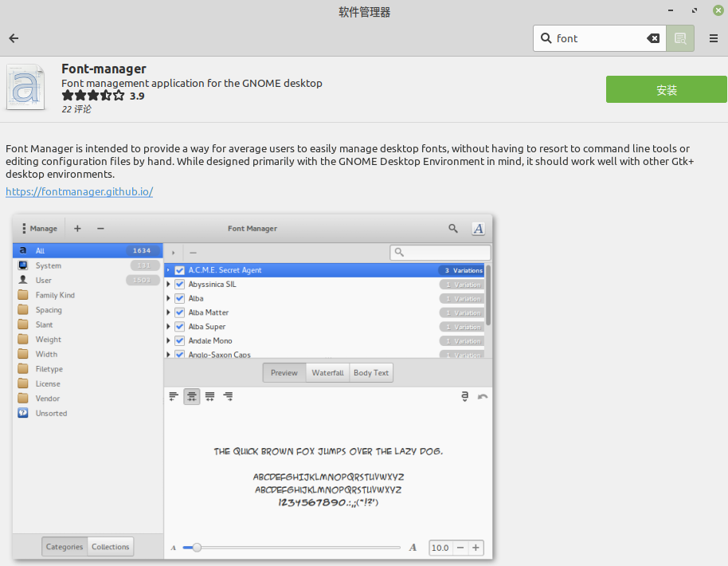728x566 pixels.
Task: Click the search field containing 'font'
Action: click(x=600, y=38)
